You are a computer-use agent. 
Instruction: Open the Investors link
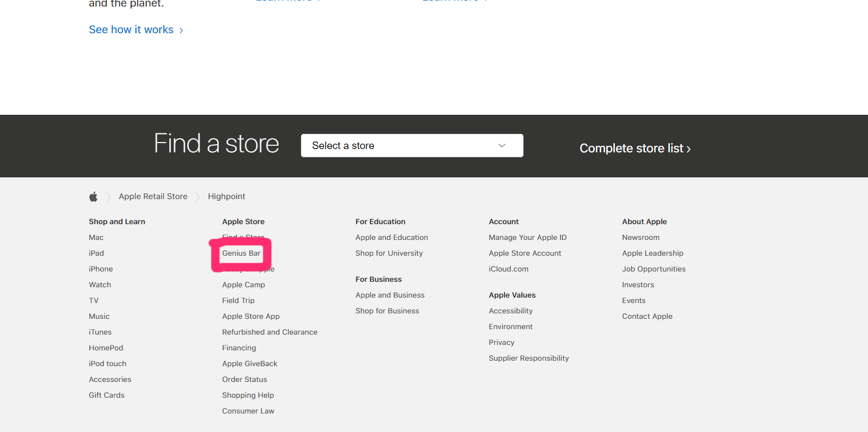[x=638, y=285]
